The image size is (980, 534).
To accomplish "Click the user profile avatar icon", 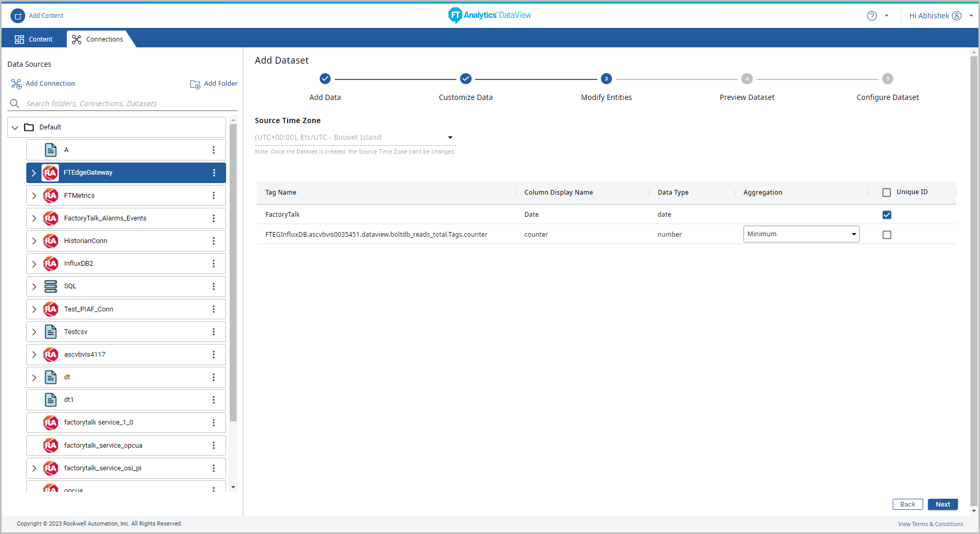I will [x=957, y=16].
